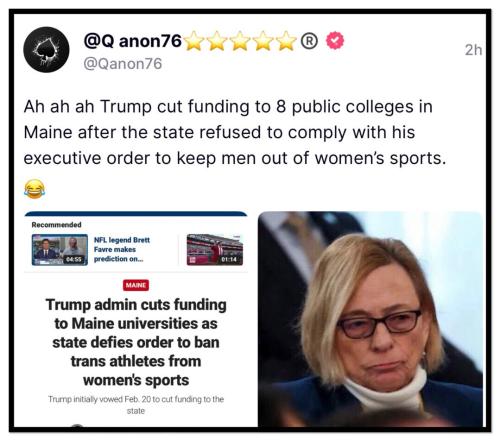This screenshot has height=441, width=500.
Task: Click the registered trademark symbol in the name
Action: point(309,41)
